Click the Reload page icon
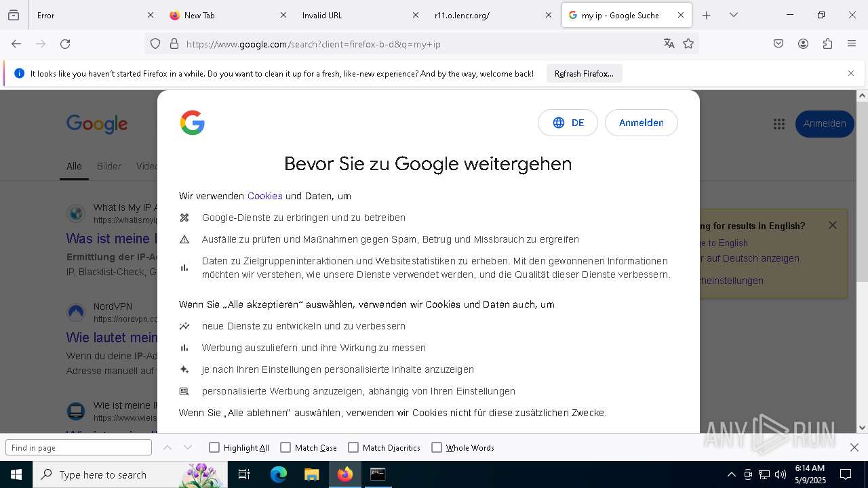868x488 pixels. [x=65, y=44]
